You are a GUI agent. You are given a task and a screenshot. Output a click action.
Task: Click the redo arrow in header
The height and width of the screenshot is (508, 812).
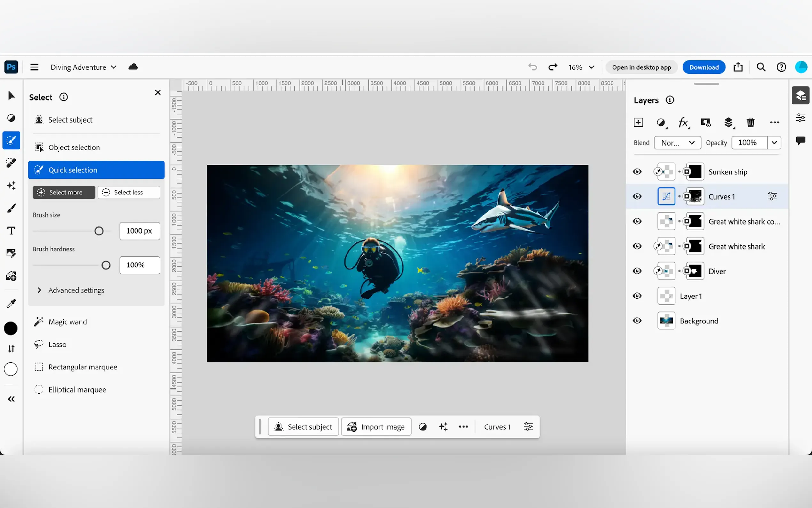tap(552, 67)
